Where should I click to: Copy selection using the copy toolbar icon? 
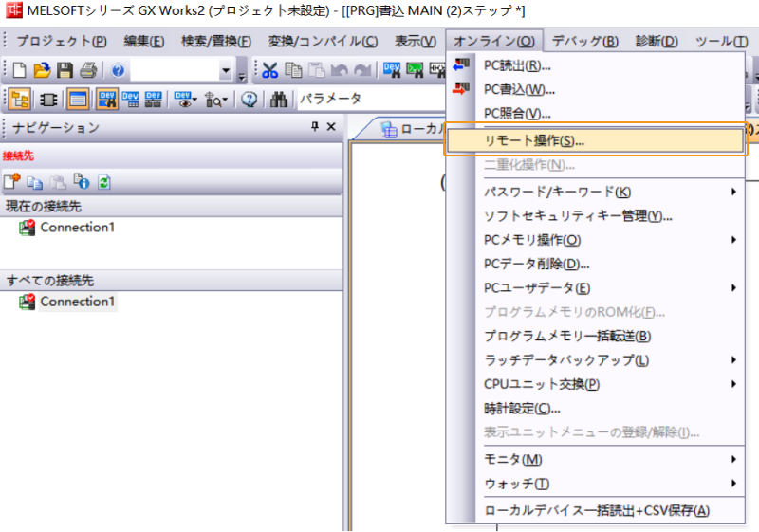(293, 70)
